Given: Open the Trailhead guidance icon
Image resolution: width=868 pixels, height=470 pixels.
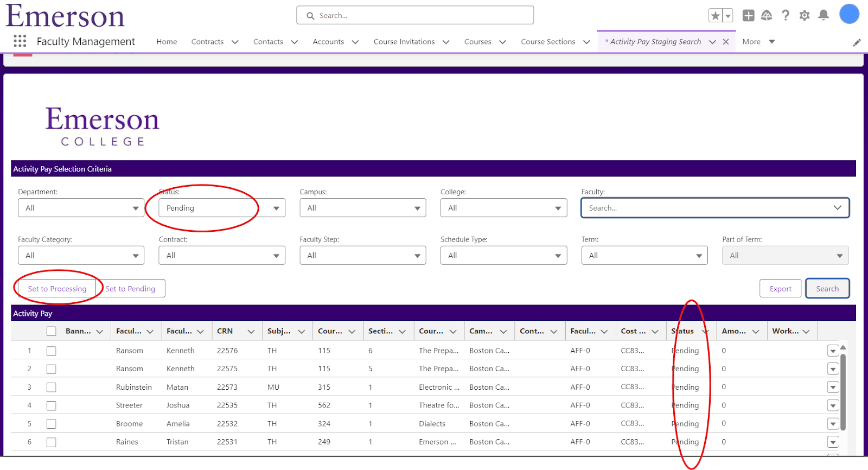Looking at the screenshot, I should click(767, 16).
